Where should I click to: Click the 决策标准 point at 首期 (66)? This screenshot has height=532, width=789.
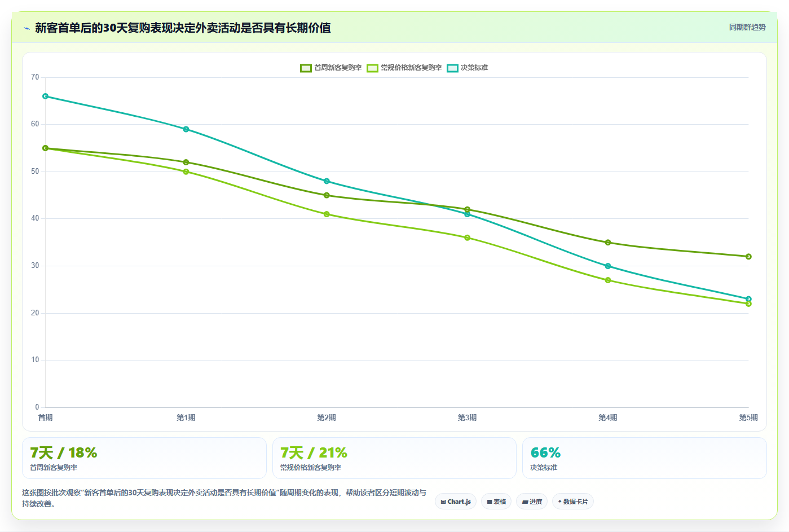[x=45, y=96]
